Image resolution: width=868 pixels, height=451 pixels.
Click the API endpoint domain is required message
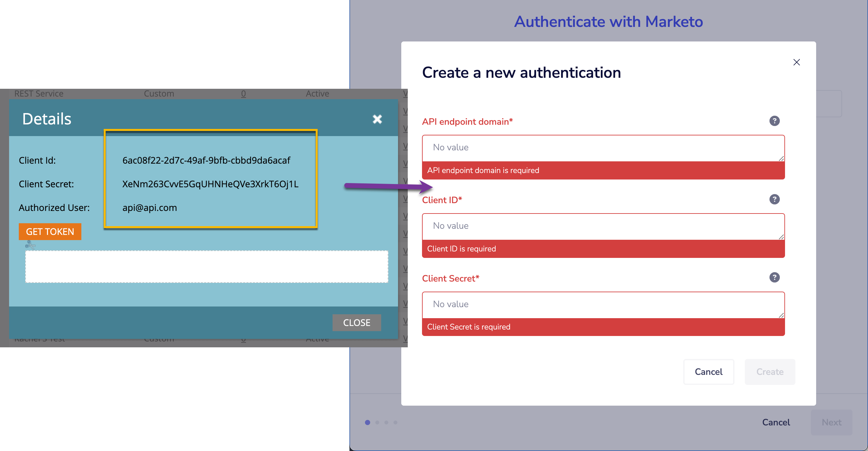coord(483,170)
